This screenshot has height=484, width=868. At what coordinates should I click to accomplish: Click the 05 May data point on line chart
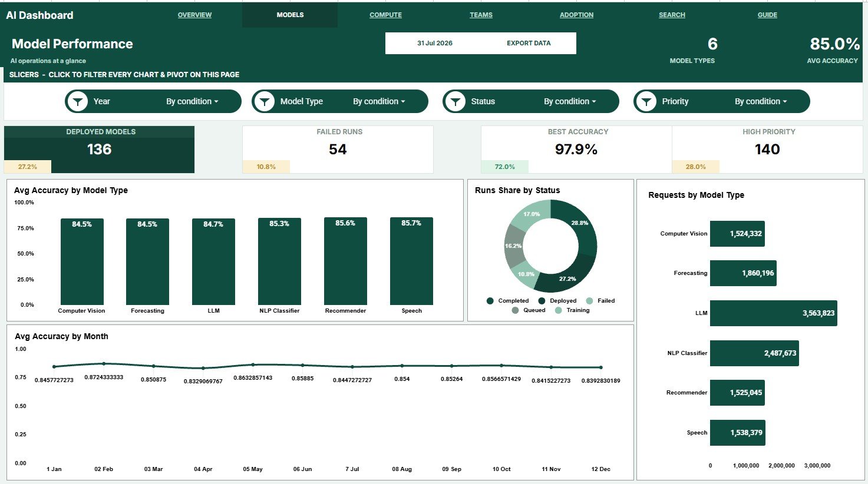point(253,365)
